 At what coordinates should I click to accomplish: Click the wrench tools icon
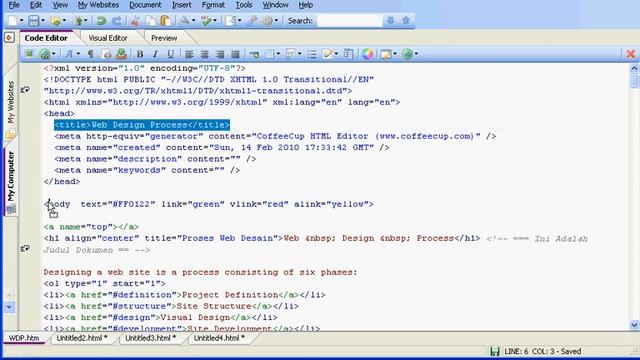(x=252, y=20)
